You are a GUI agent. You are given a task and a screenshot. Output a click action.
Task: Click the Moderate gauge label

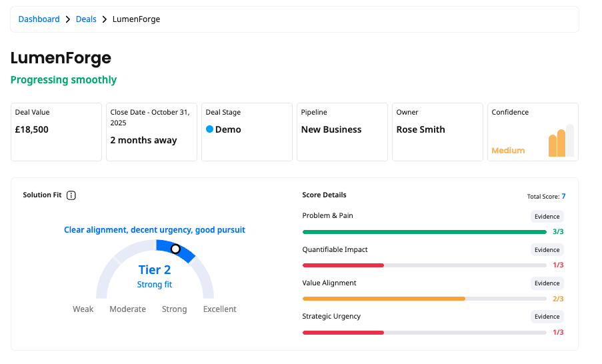(x=127, y=309)
